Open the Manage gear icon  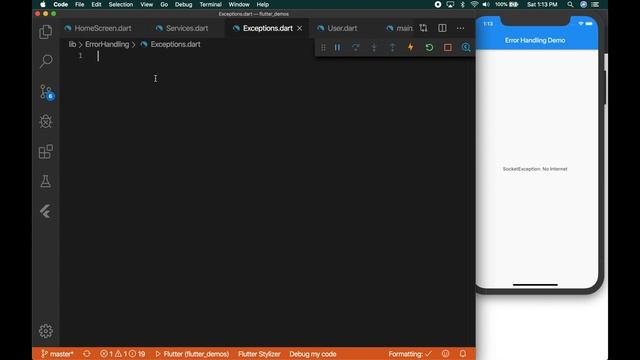[x=46, y=331]
